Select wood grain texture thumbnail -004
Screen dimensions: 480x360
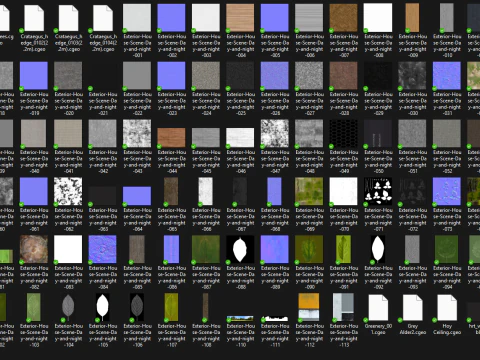coord(240,18)
